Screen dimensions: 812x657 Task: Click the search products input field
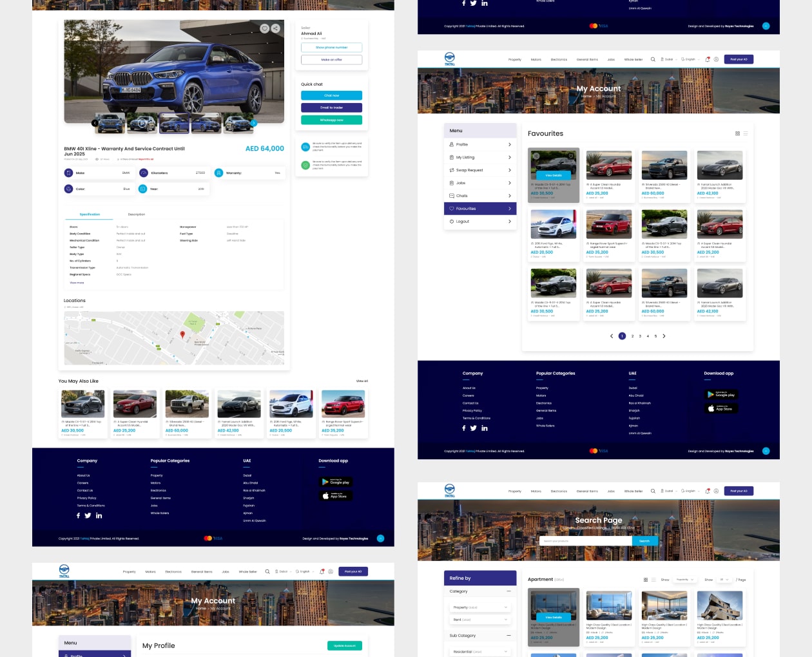tap(585, 541)
